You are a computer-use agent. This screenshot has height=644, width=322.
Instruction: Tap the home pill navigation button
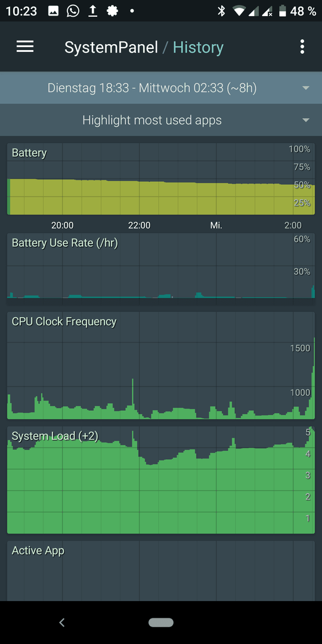tap(161, 622)
